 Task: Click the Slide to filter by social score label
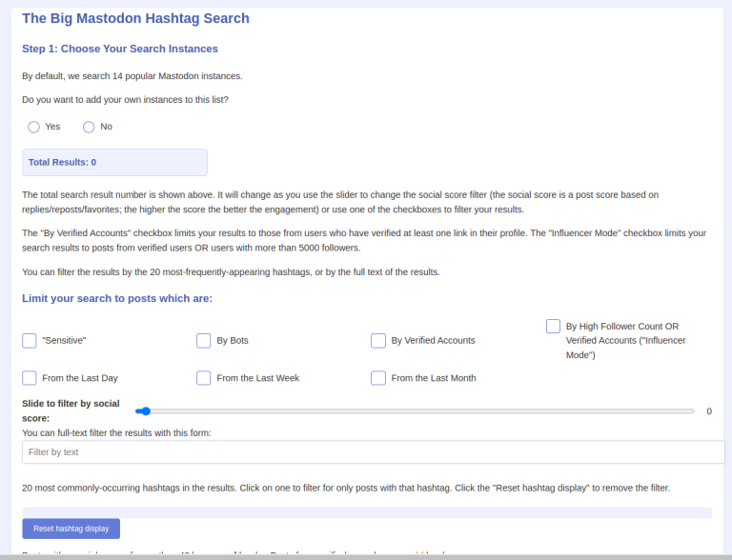[71, 410]
